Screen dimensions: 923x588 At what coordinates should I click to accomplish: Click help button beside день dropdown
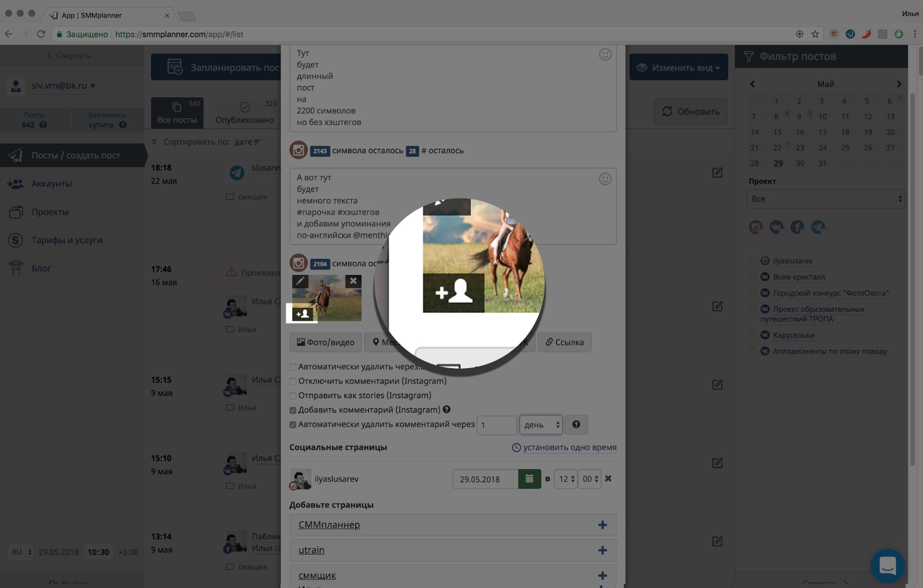576,425
